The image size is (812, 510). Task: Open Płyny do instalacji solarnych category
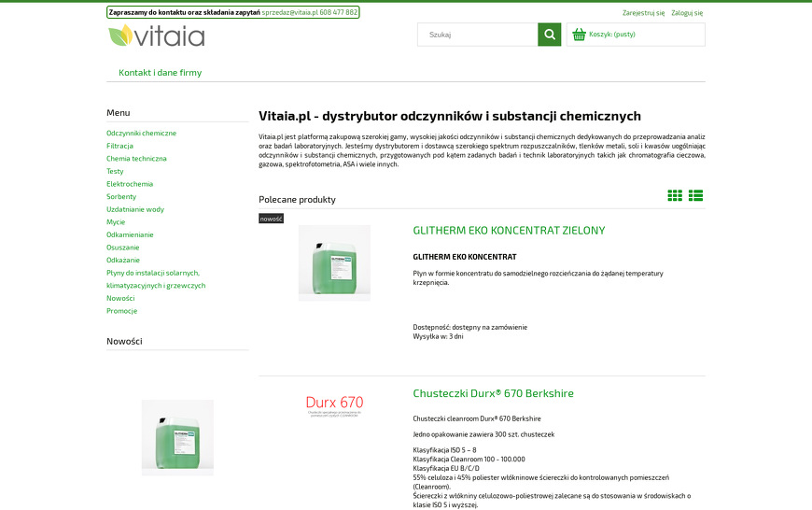156,279
